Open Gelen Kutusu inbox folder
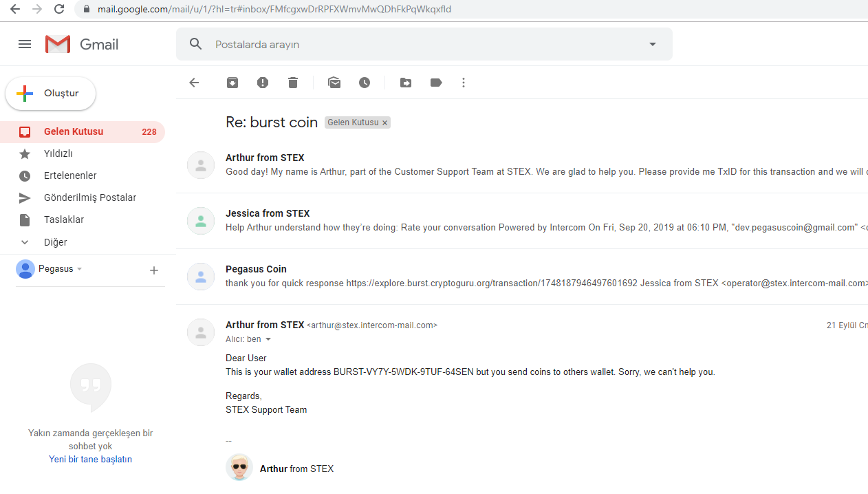Image resolution: width=868 pixels, height=494 pixels. pyautogui.click(x=83, y=131)
